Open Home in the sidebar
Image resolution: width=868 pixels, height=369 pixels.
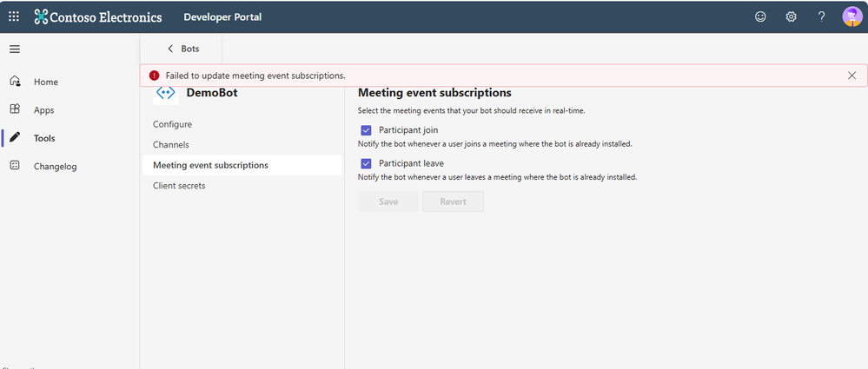[45, 82]
